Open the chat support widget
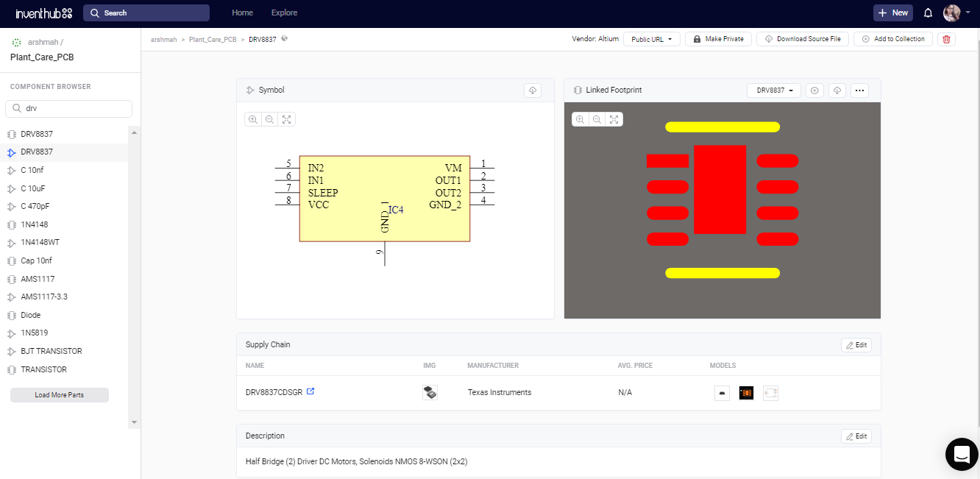The height and width of the screenshot is (479, 980). pos(962,454)
